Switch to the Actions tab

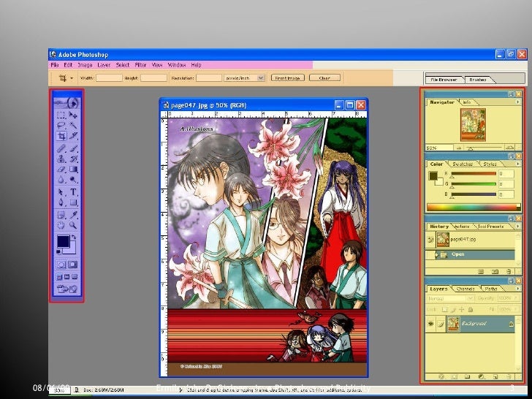pos(462,227)
